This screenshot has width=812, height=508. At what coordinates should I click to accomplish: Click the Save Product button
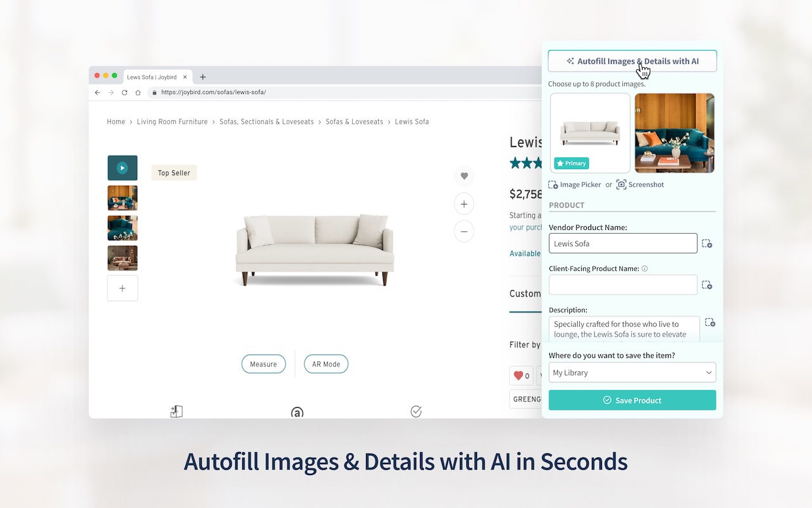point(632,400)
